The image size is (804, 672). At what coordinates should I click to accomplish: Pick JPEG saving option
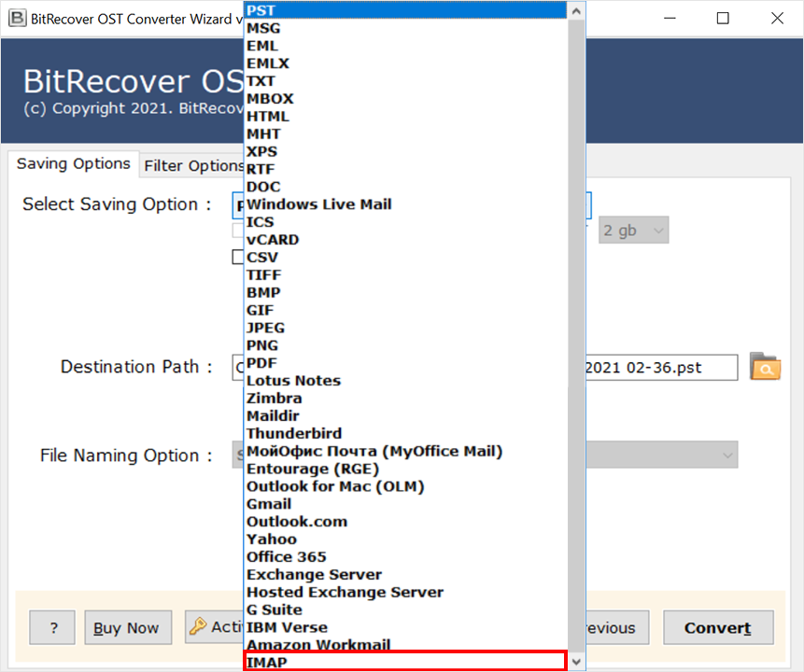(x=405, y=328)
